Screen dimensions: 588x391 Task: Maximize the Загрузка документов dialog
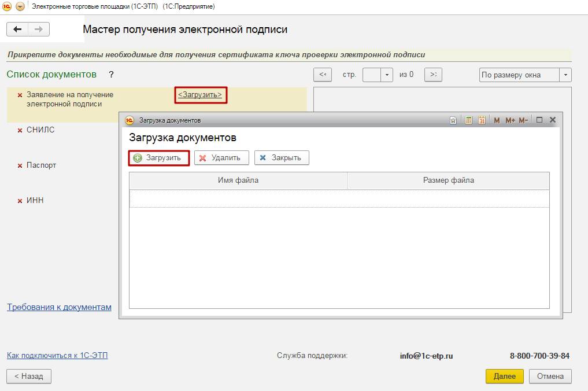point(539,120)
